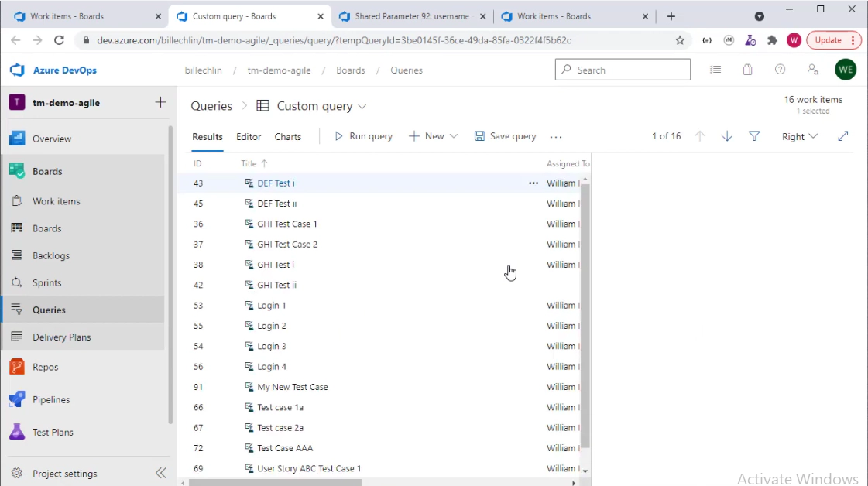Image resolution: width=868 pixels, height=486 pixels.
Task: Switch to the Editor tab
Action: [249, 136]
